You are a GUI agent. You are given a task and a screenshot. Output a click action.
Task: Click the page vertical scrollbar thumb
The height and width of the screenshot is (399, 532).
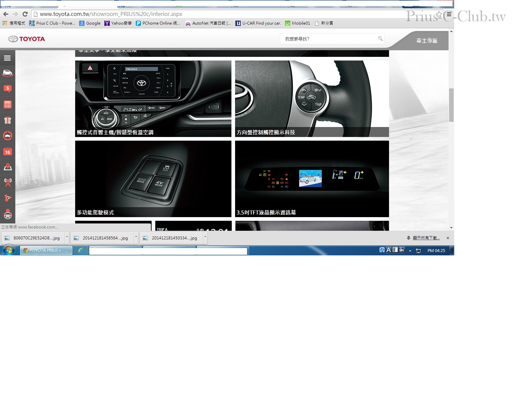(451, 105)
